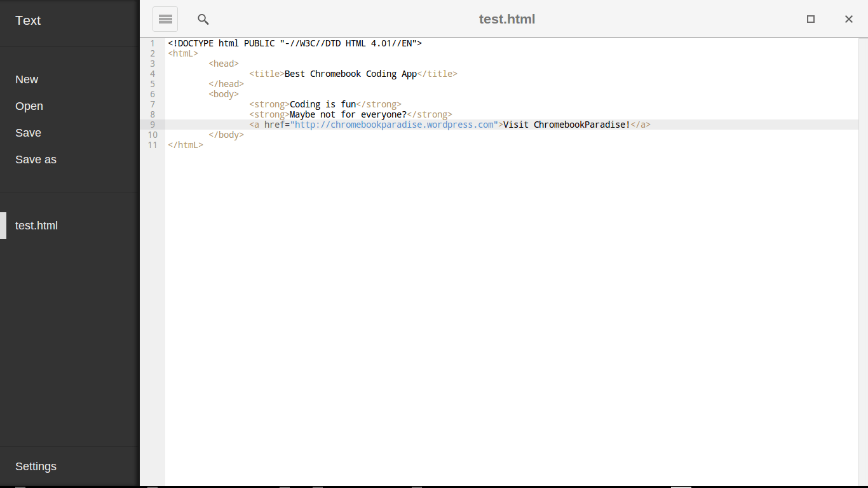868x488 pixels.
Task: Click the opening <htmL> tag on line 2
Action: (183, 53)
